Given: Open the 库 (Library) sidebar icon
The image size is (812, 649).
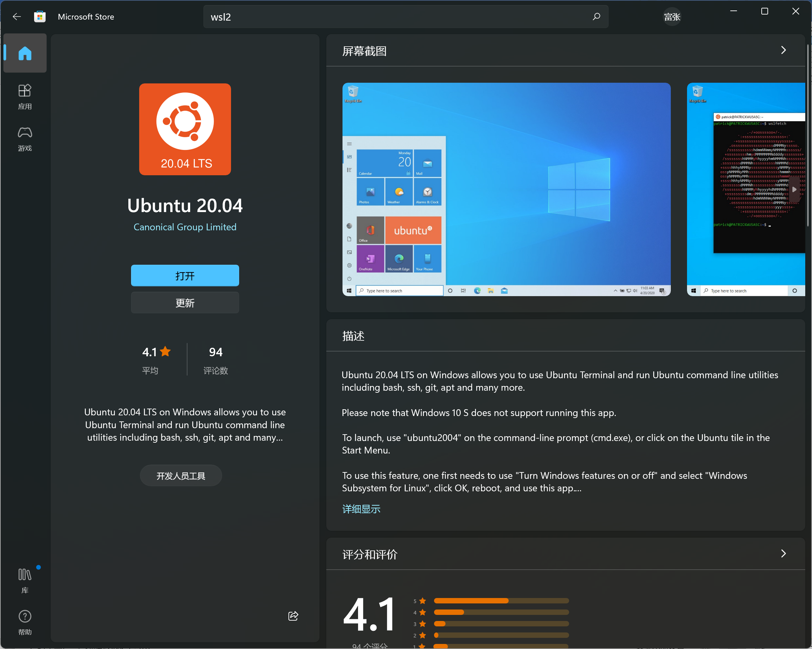Looking at the screenshot, I should pos(25,580).
